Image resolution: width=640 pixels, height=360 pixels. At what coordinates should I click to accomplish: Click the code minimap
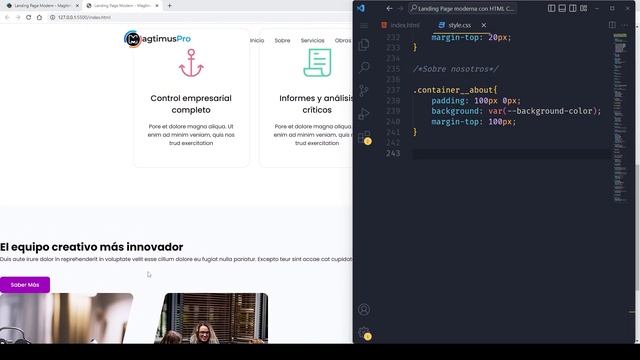coord(620,118)
